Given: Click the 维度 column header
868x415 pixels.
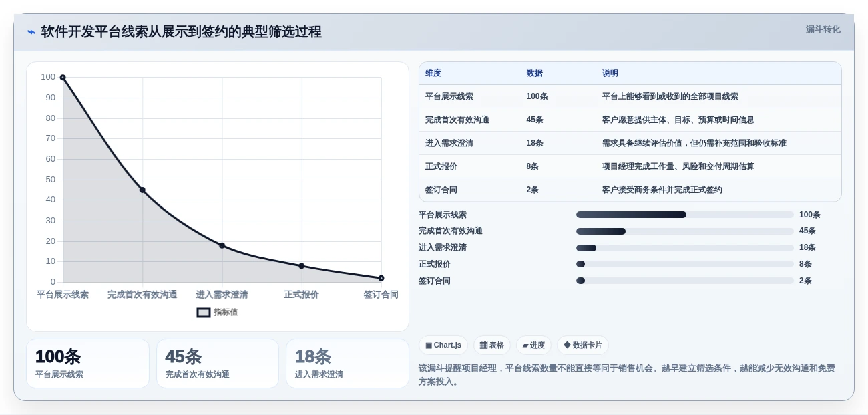Looking at the screenshot, I should tap(433, 73).
